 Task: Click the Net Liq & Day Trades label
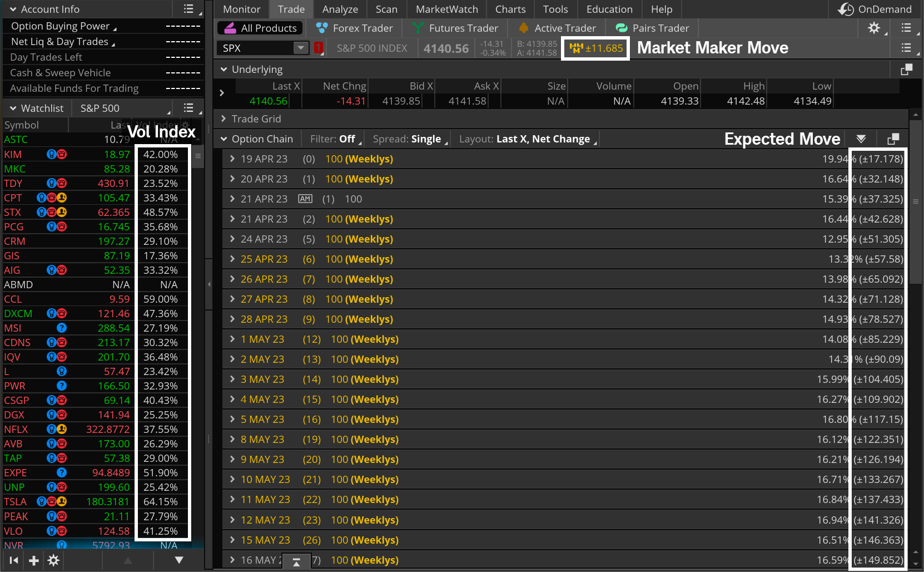[59, 42]
